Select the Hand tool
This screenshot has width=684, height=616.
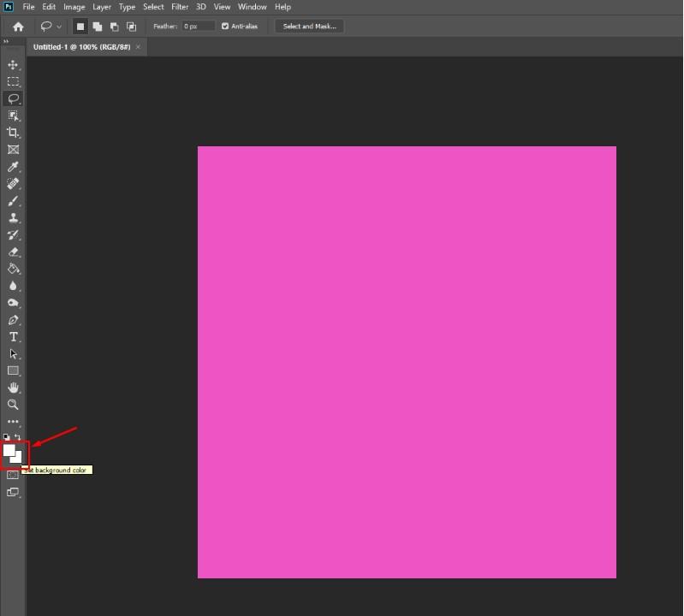[x=13, y=388]
